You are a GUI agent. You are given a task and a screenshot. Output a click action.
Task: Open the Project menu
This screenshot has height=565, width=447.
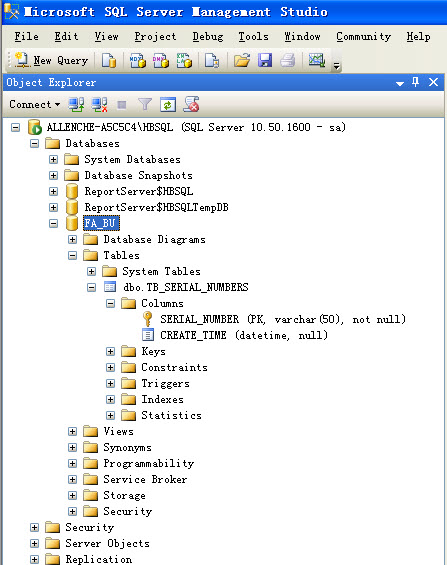155,37
